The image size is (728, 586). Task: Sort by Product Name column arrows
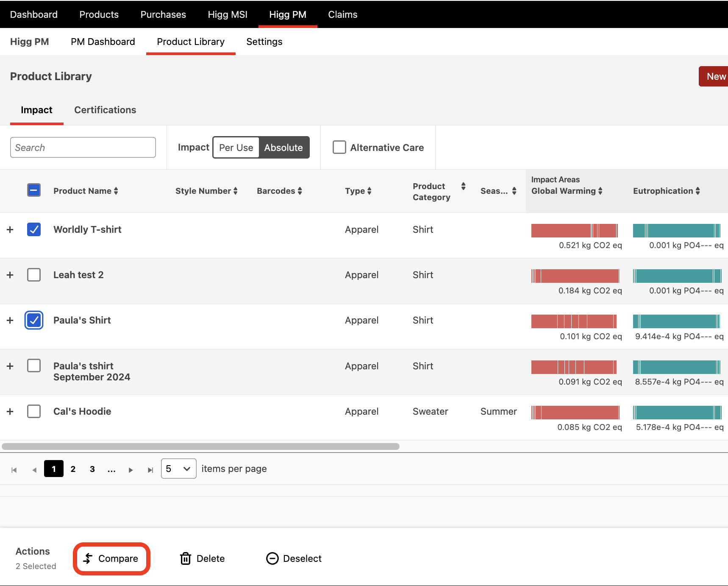click(x=116, y=191)
